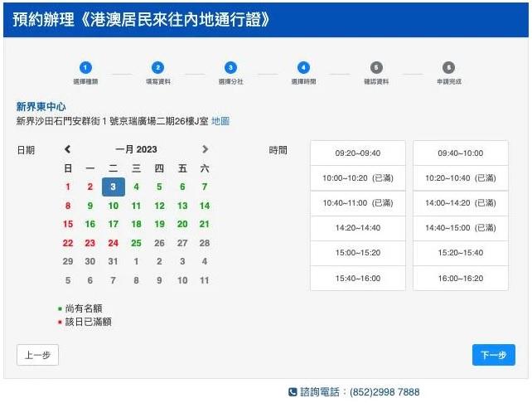Image resolution: width=532 pixels, height=403 pixels.
Task: Click step 2 circle 填寫資料
Action: click(157, 67)
